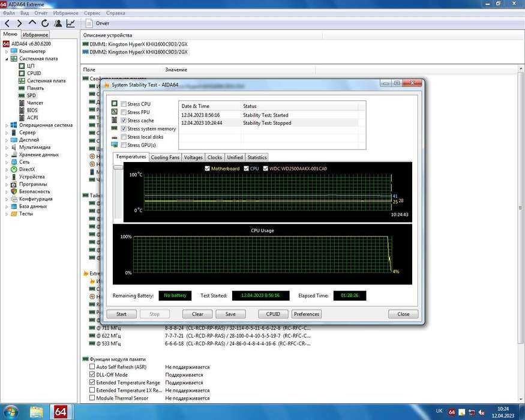
Task: Click the Up level arrow in toolbar
Action: point(32,23)
